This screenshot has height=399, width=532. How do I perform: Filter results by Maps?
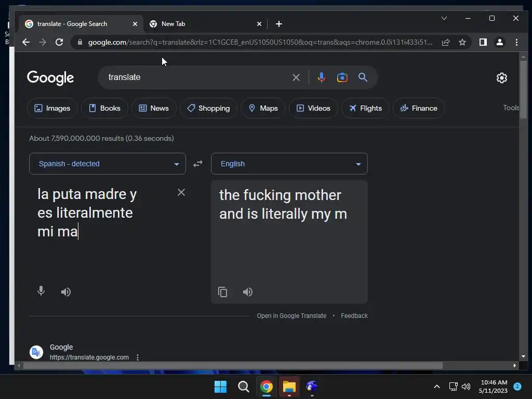[263, 108]
